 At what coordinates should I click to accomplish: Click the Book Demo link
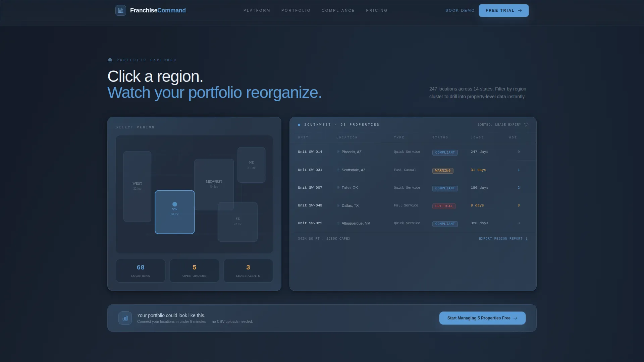pyautogui.click(x=460, y=10)
